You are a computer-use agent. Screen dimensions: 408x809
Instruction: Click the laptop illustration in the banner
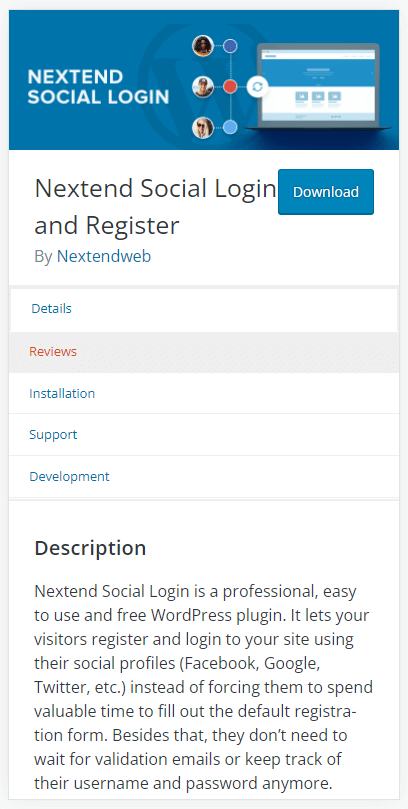tap(318, 87)
